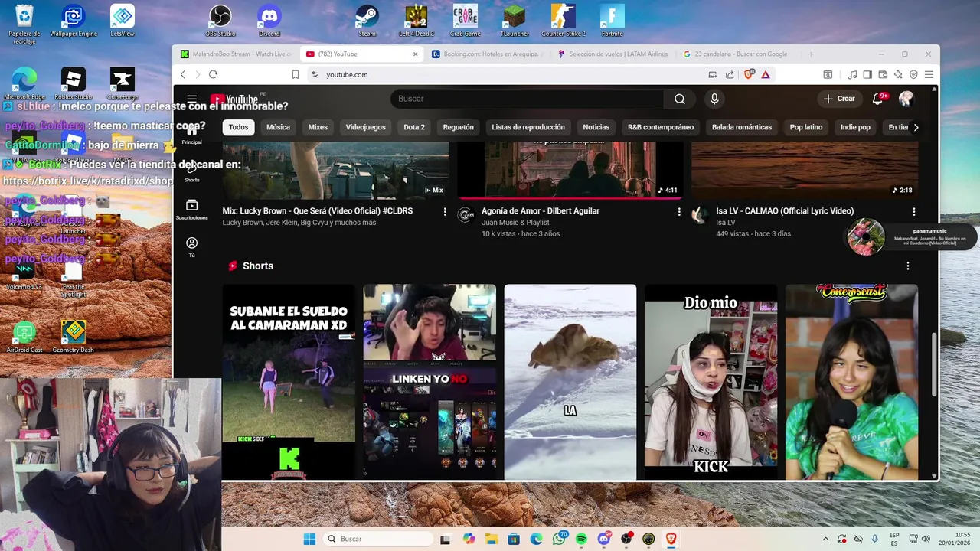Switch to Booking.com Hoteles en Arequipa tab

click(x=487, y=54)
